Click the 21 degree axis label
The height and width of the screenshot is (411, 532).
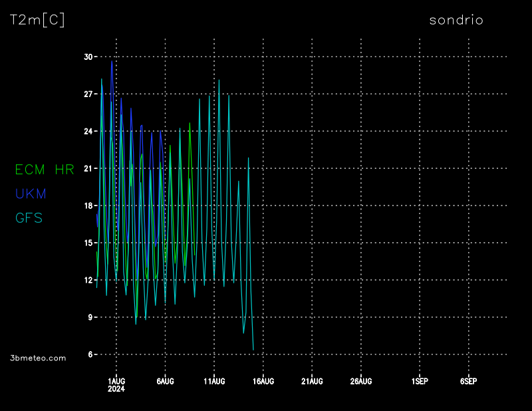(88, 169)
